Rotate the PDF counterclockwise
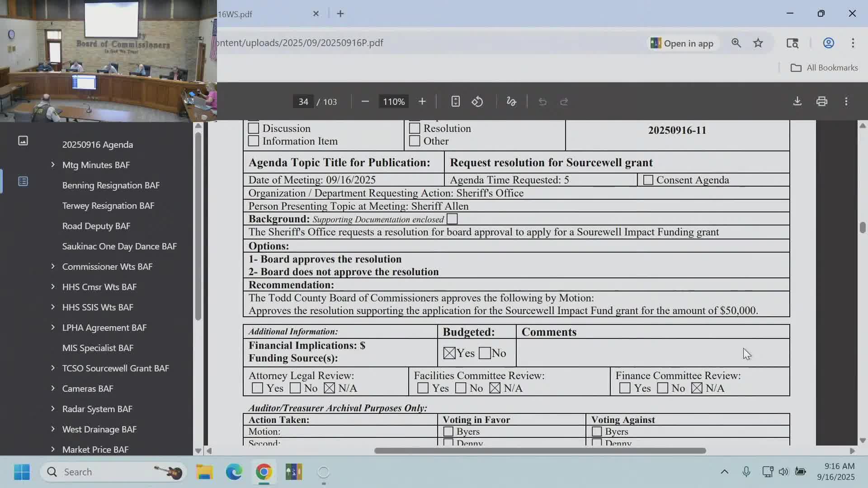 [477, 102]
